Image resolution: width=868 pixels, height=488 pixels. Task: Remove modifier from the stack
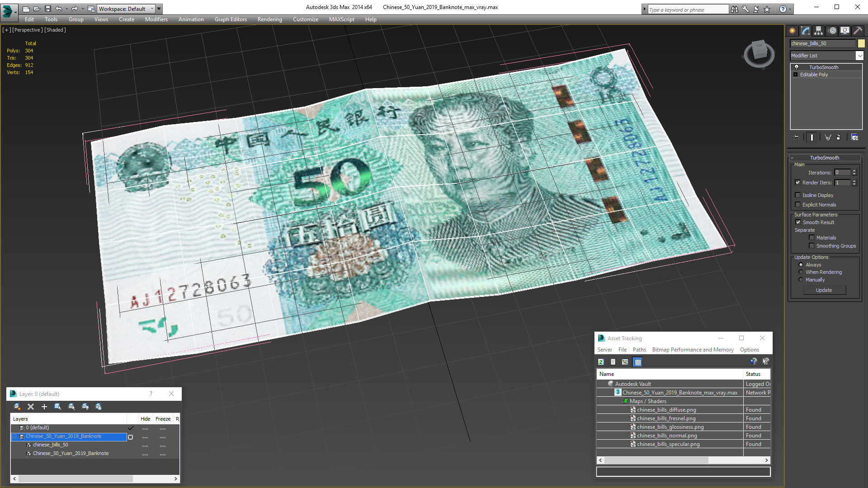coord(839,137)
